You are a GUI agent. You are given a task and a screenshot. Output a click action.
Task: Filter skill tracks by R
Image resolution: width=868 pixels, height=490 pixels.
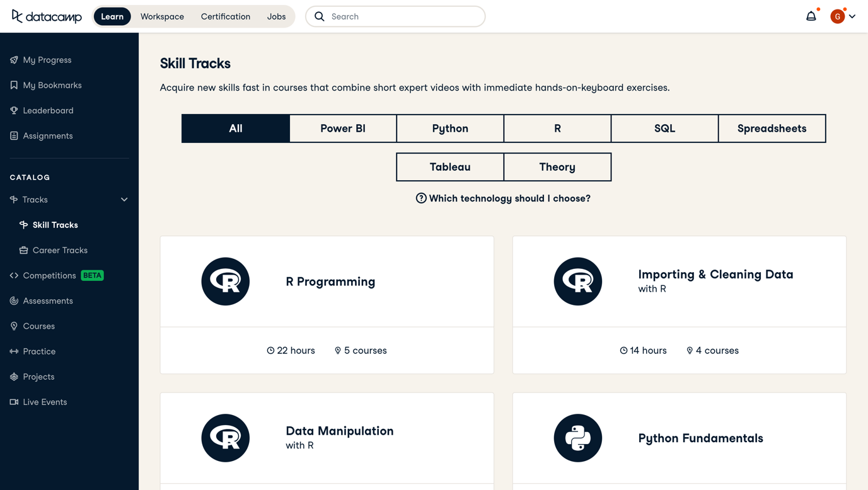557,128
